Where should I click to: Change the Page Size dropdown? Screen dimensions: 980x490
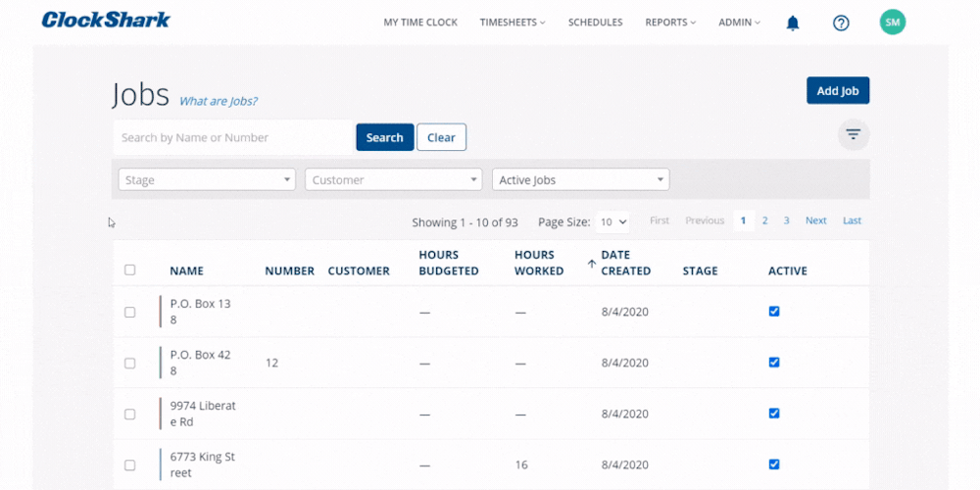click(x=612, y=221)
